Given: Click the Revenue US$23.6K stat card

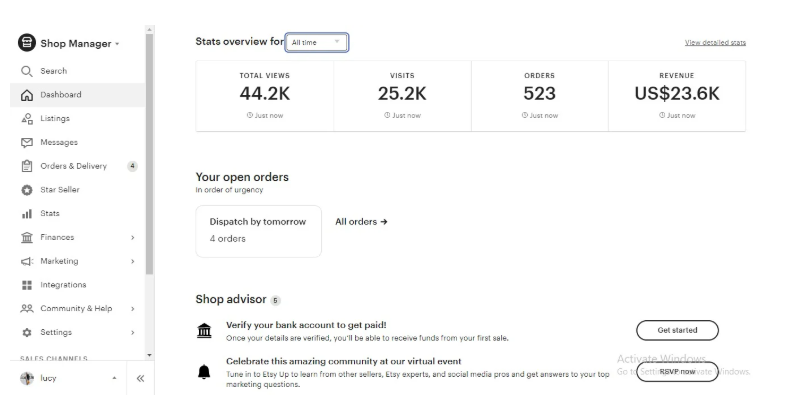Looking at the screenshot, I should pos(677,96).
